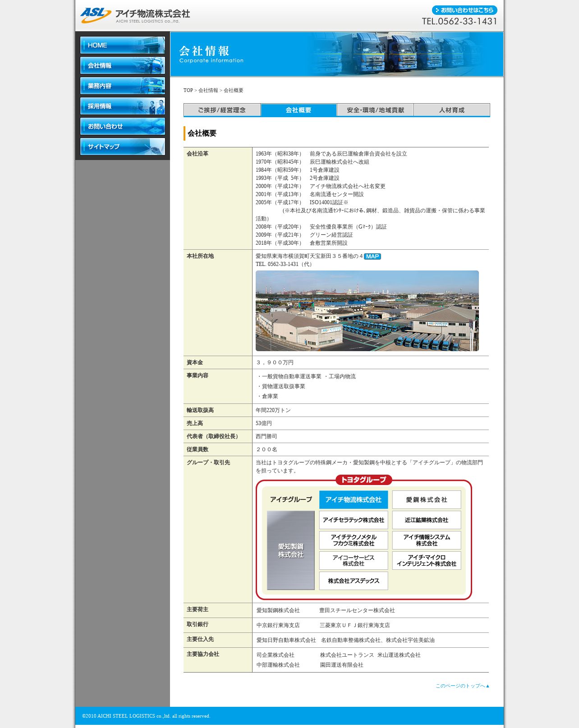579x728 pixels.
Task: Click the ３，９００万円 capital value
Action: pyautogui.click(x=275, y=362)
